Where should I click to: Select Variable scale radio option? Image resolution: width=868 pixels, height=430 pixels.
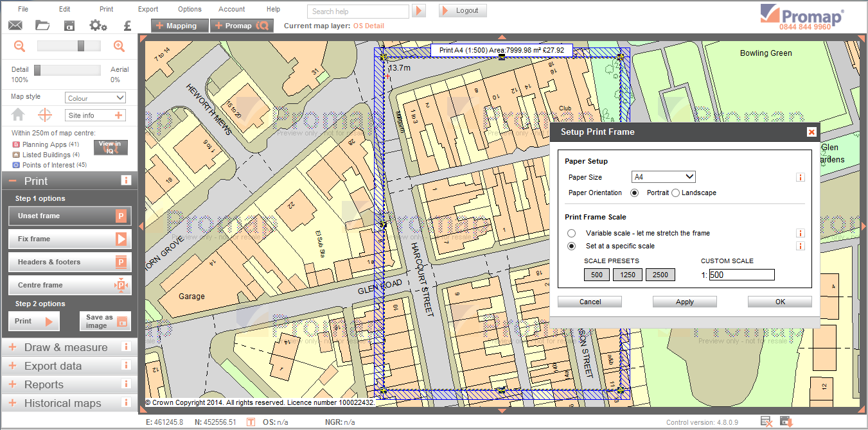[x=572, y=234]
